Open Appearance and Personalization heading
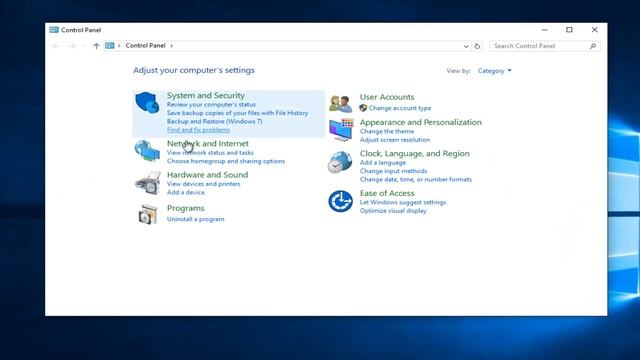Screen dimensions: 640x360 (421, 122)
